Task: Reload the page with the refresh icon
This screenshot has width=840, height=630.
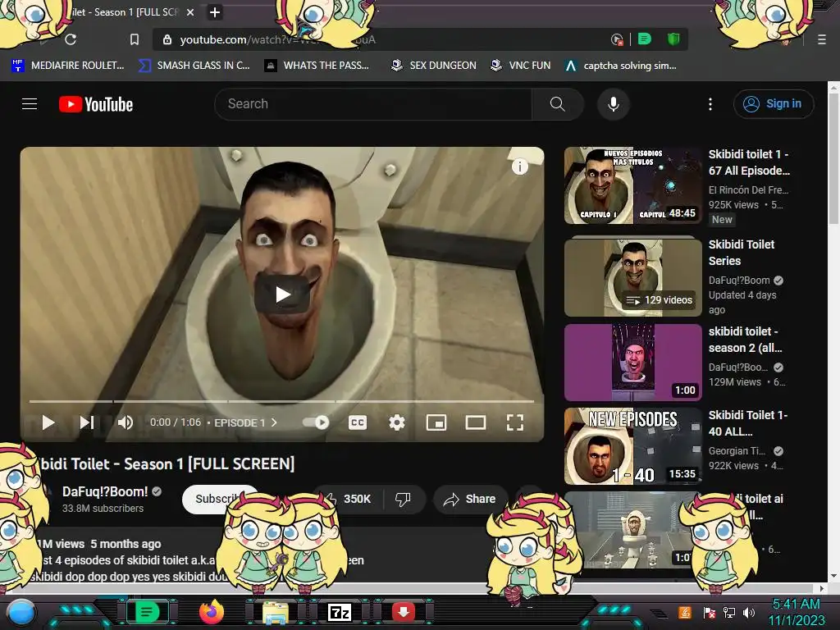Action: pyautogui.click(x=71, y=39)
